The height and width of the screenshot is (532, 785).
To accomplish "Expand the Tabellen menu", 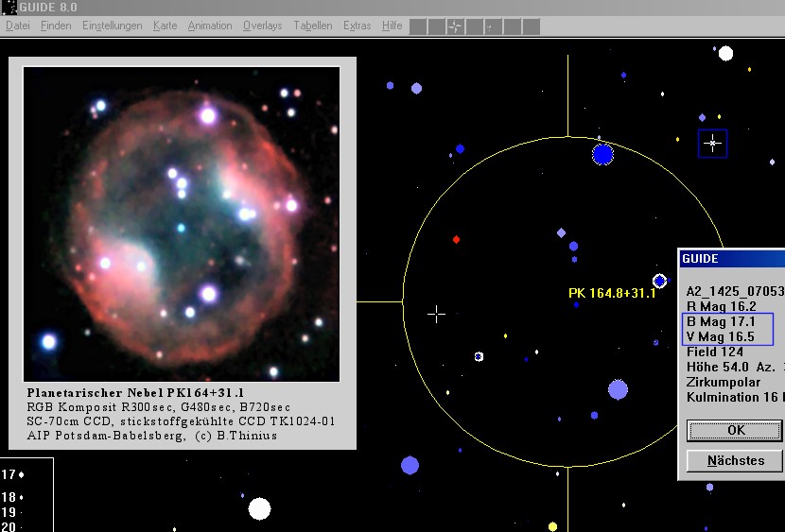I will (312, 26).
